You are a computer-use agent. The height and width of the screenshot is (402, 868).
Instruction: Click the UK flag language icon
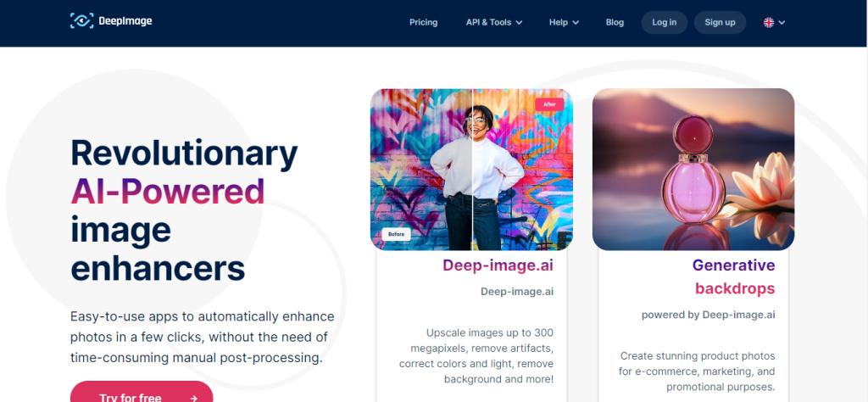pyautogui.click(x=768, y=23)
